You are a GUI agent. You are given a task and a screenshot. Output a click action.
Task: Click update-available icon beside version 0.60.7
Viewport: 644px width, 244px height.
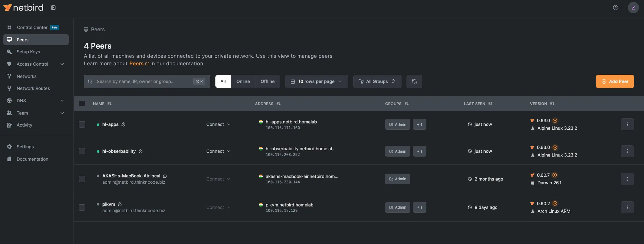[554, 175]
